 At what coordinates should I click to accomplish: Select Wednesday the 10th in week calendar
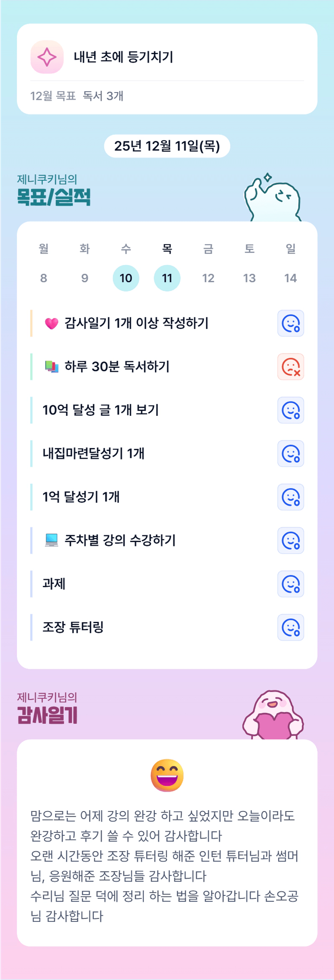(x=126, y=278)
